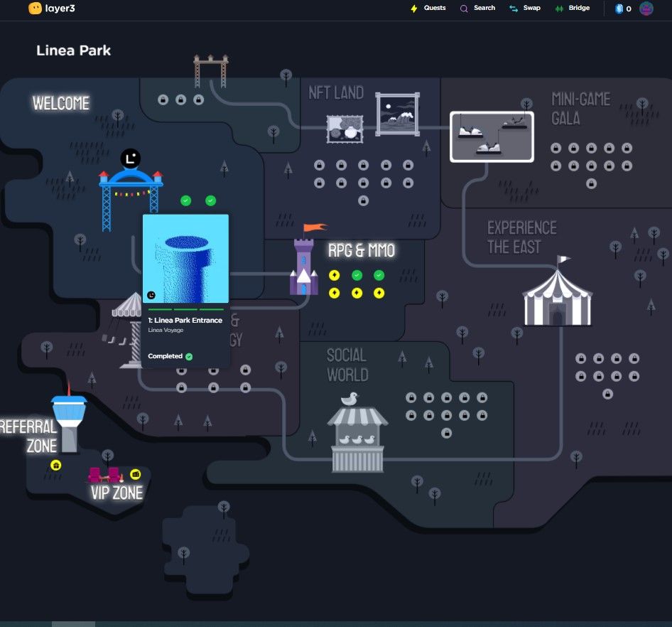Click the RPG & MMO zone label
This screenshot has height=627, width=672.
point(362,250)
